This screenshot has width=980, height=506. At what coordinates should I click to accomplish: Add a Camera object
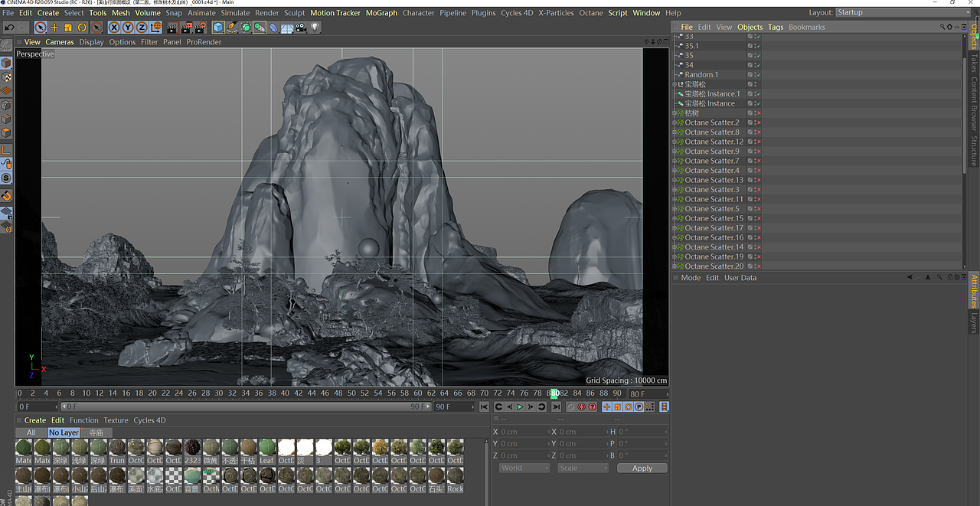(x=301, y=28)
